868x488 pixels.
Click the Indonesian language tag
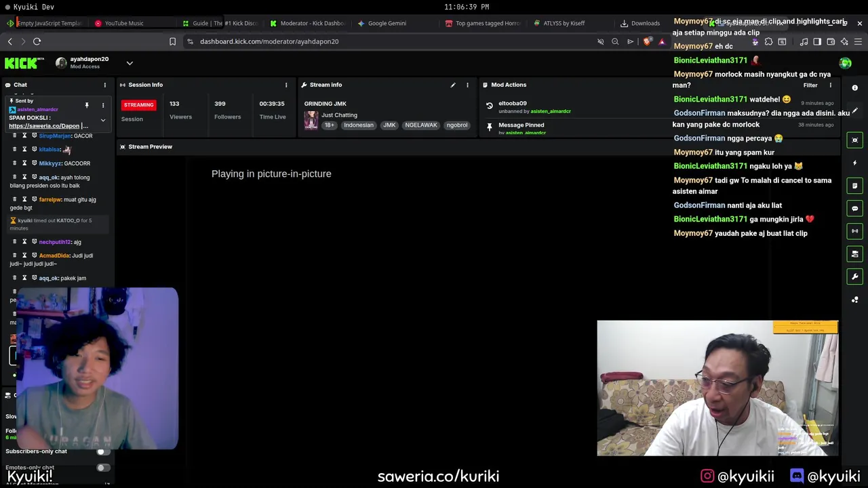point(358,125)
